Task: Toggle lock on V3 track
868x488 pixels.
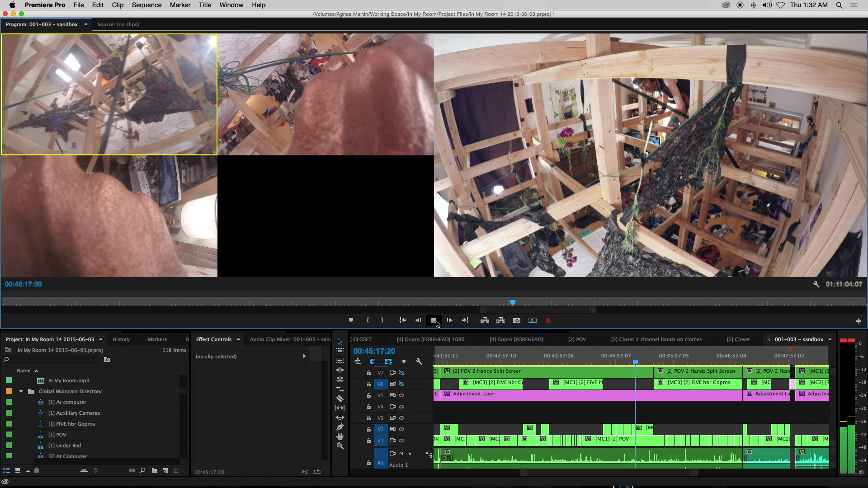Action: pyautogui.click(x=369, y=418)
